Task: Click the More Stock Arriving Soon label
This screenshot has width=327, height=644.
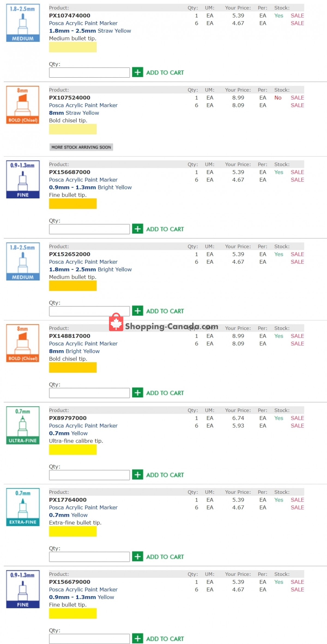Action: pyautogui.click(x=81, y=147)
